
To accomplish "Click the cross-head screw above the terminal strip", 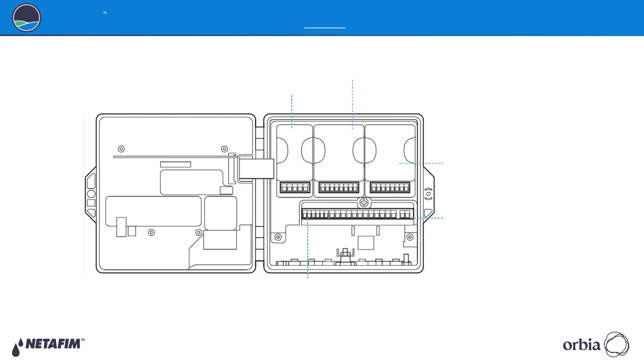I will [x=364, y=202].
